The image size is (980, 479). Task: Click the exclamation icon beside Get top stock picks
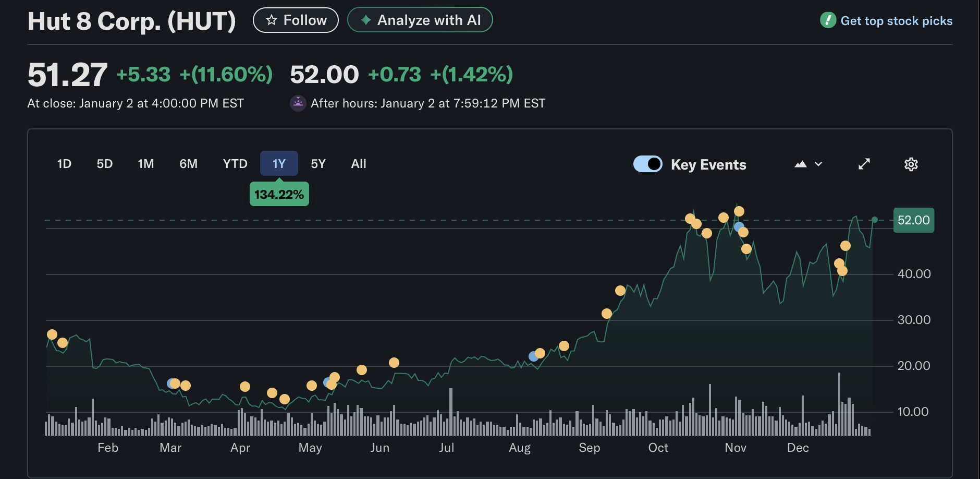tap(828, 21)
